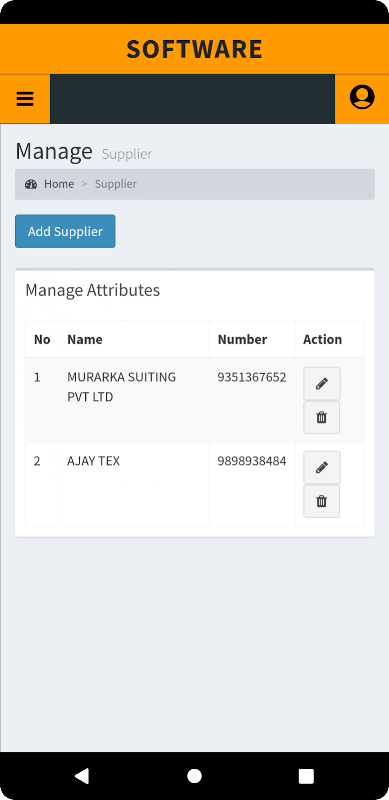Image resolution: width=389 pixels, height=800 pixels.
Task: Tap the Android recent apps square
Action: [306, 776]
